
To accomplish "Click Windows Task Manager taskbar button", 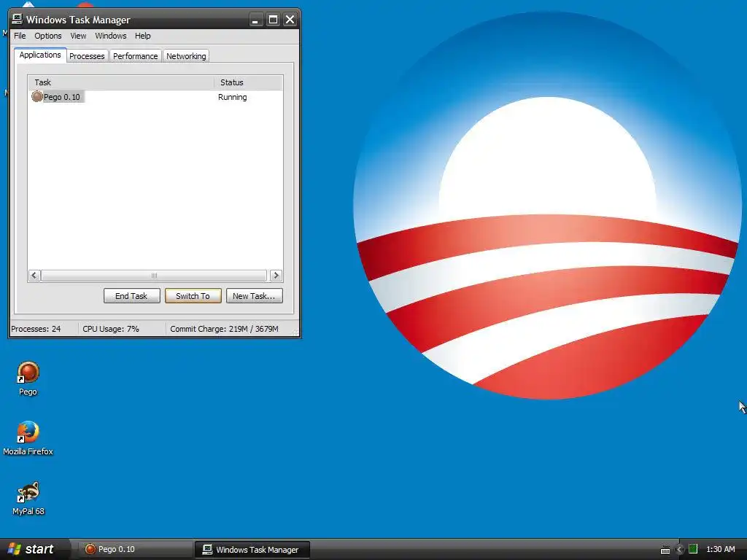I will (x=252, y=550).
